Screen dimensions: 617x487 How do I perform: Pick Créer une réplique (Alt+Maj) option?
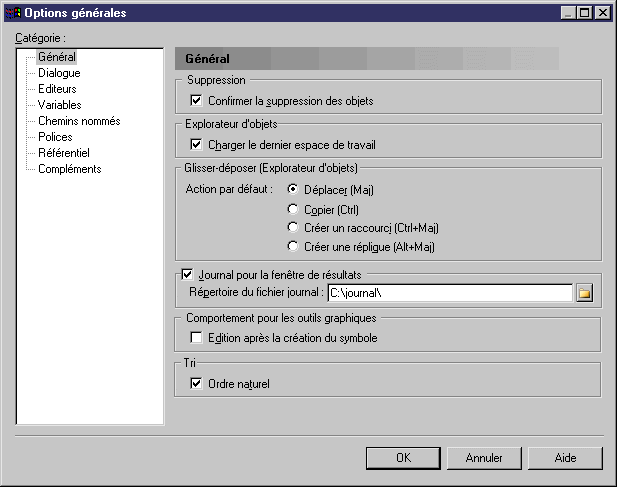[x=293, y=246]
